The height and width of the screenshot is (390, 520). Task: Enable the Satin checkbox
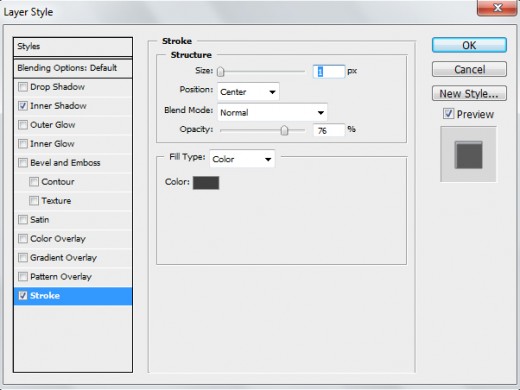point(23,220)
